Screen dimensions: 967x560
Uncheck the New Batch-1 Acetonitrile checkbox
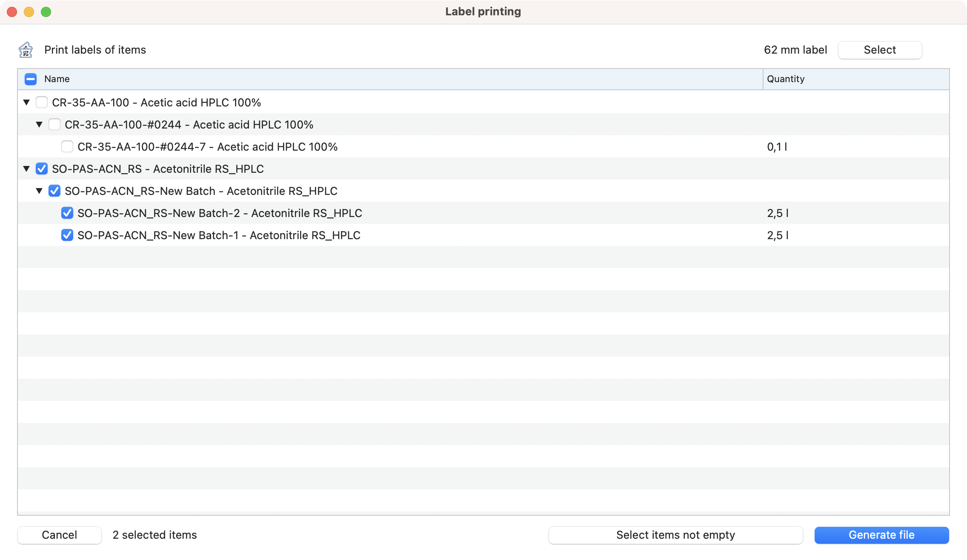pos(67,235)
